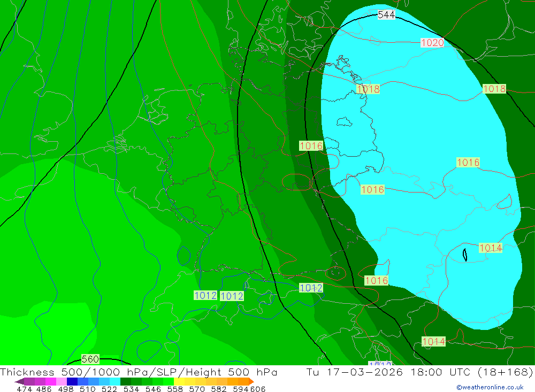Screen dimensions: 535x392
Task: Pick the light pink swatch in the legend
Action: pos(62,381)
